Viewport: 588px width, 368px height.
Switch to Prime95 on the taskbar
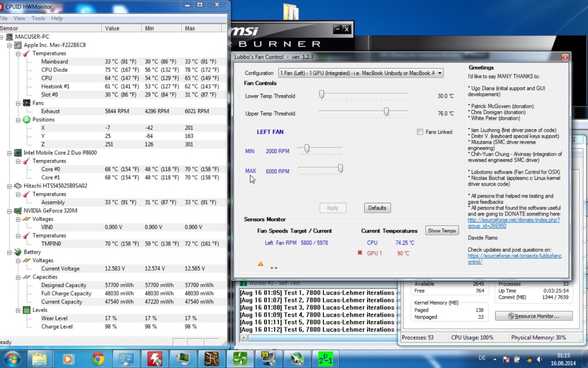coord(325,359)
